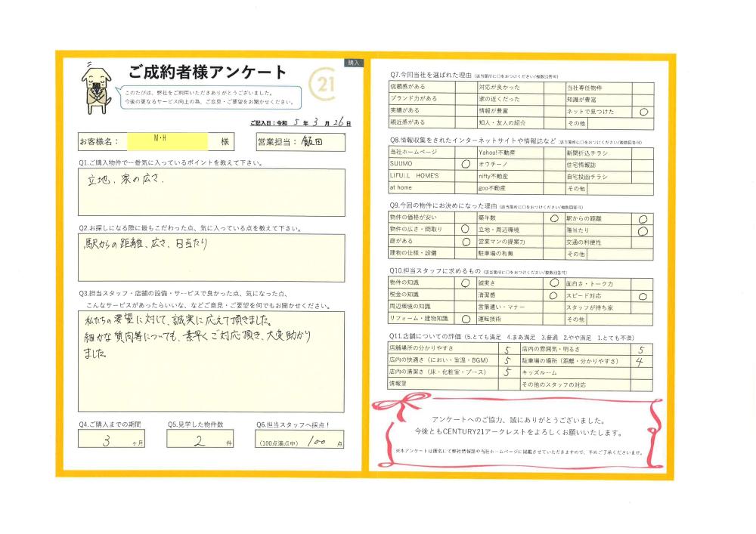The height and width of the screenshot is (534, 756).
Task: Click the rating 5 for 店舗場所の分かりやすさ
Action: coord(507,349)
